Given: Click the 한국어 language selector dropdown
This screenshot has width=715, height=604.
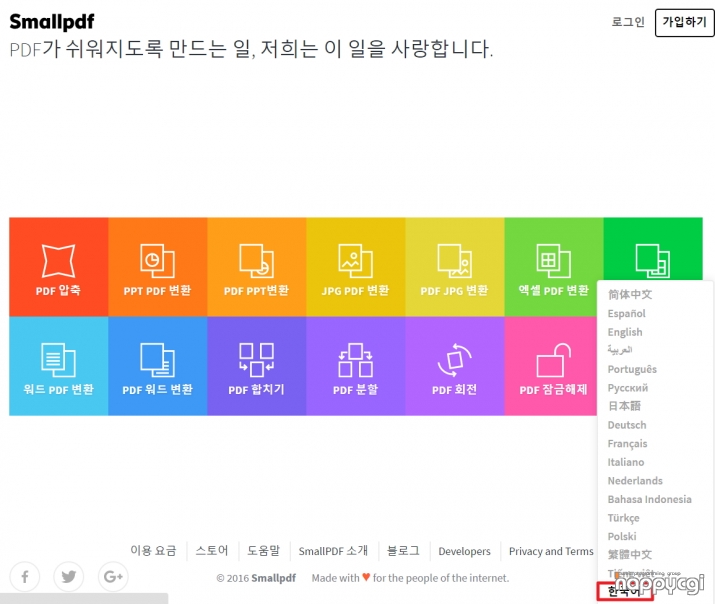Looking at the screenshot, I should click(x=625, y=591).
